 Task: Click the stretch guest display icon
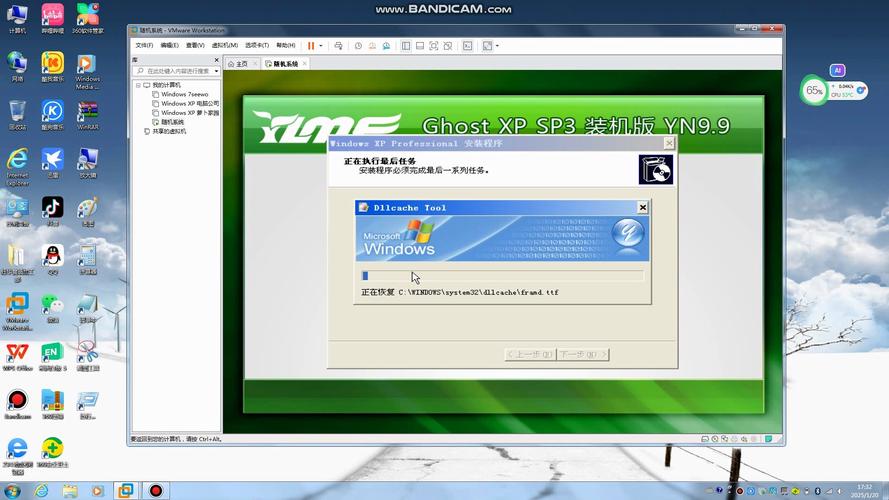tap(487, 46)
